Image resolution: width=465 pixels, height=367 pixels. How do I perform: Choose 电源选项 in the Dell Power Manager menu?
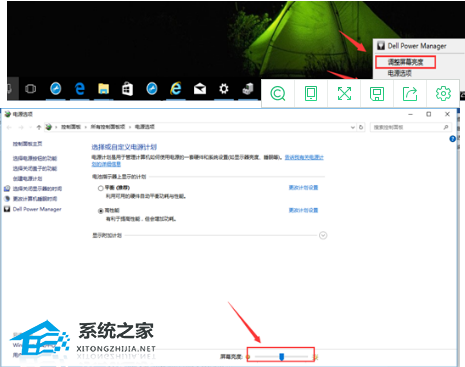pyautogui.click(x=399, y=73)
